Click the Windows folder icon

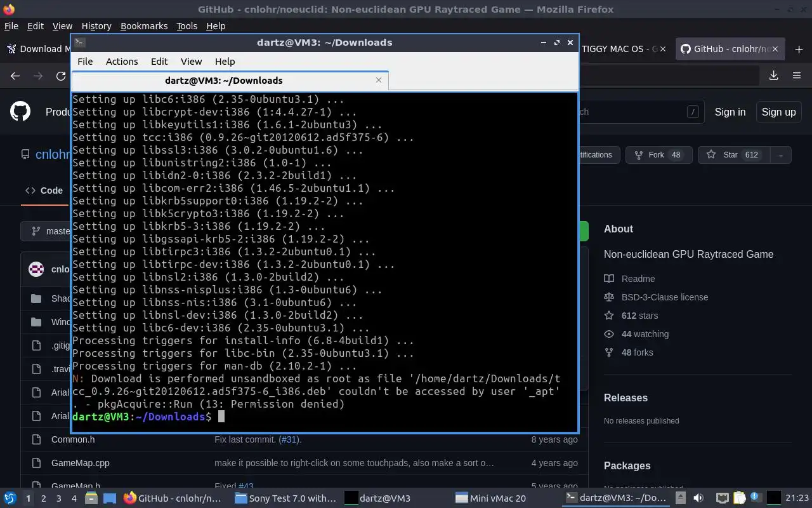pyautogui.click(x=36, y=322)
